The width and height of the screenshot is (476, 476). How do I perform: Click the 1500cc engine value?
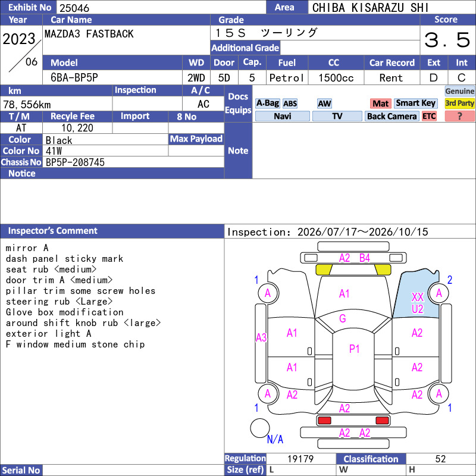point(336,78)
